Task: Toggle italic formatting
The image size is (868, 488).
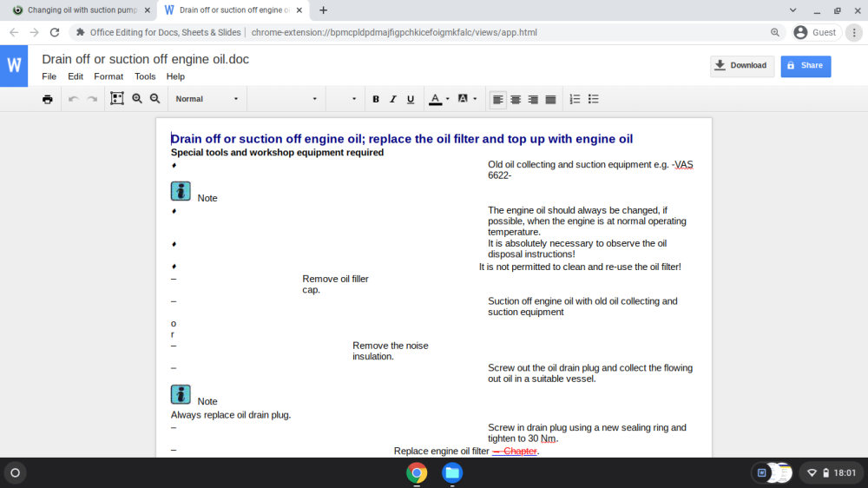Action: (393, 99)
